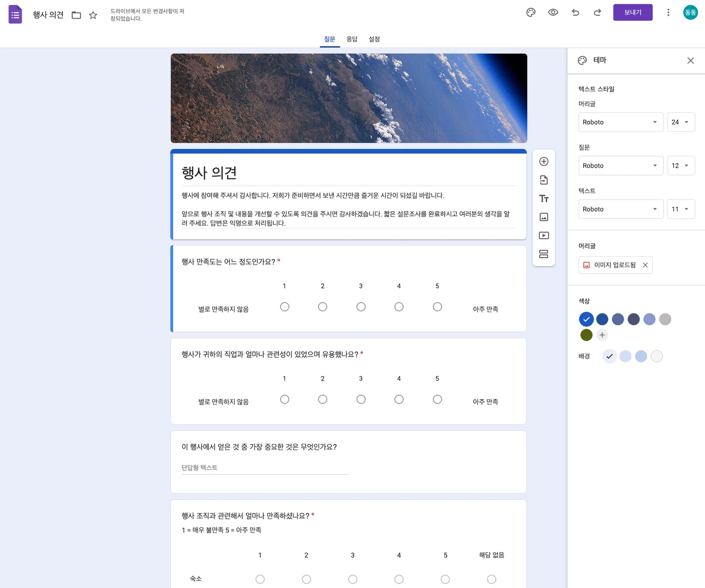Viewport: 705px width, 588px height.
Task: Switch to the 응답 tab
Action: click(352, 39)
